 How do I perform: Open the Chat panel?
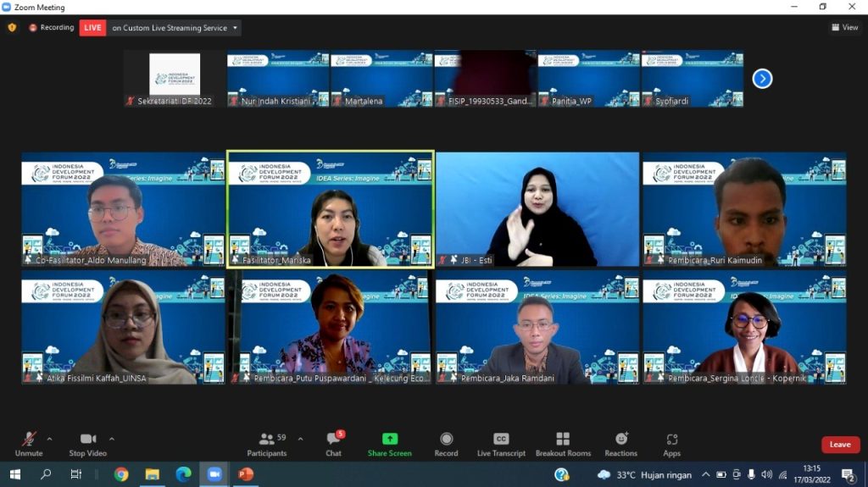[333, 443]
